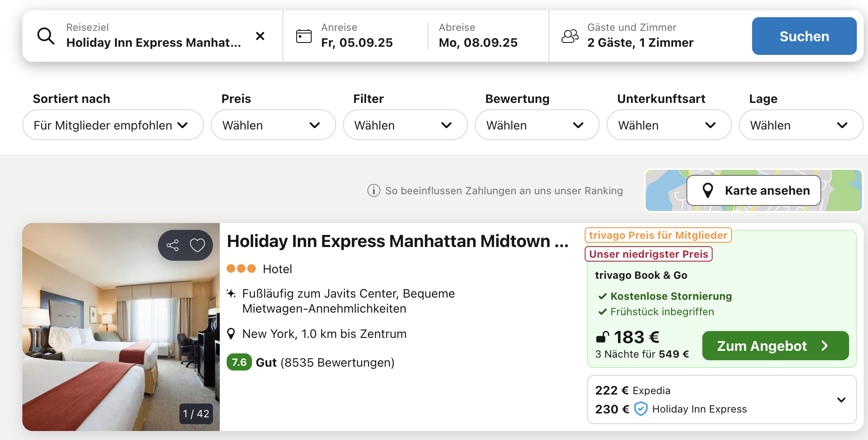Click the unlocked member price icon
Screen dimensions: 868x440
[x=602, y=337]
